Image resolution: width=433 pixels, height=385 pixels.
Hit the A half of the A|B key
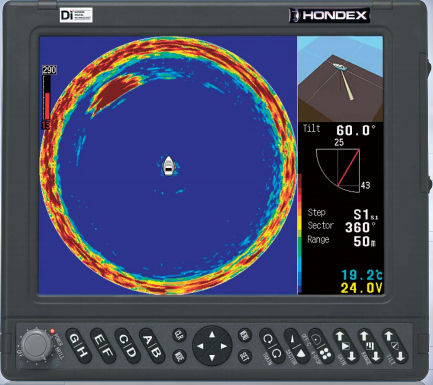pyautogui.click(x=147, y=340)
